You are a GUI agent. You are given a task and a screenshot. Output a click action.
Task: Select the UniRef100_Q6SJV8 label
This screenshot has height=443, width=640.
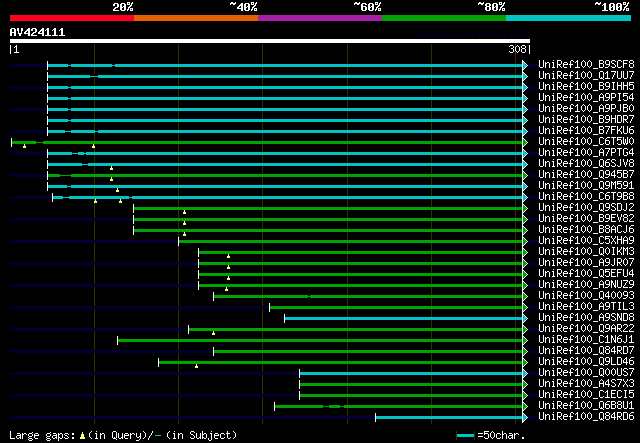586,163
